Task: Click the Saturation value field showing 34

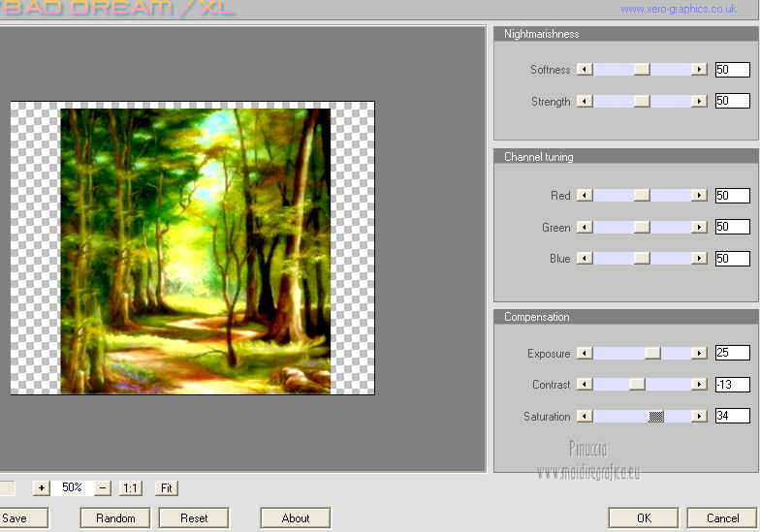Action: click(733, 416)
